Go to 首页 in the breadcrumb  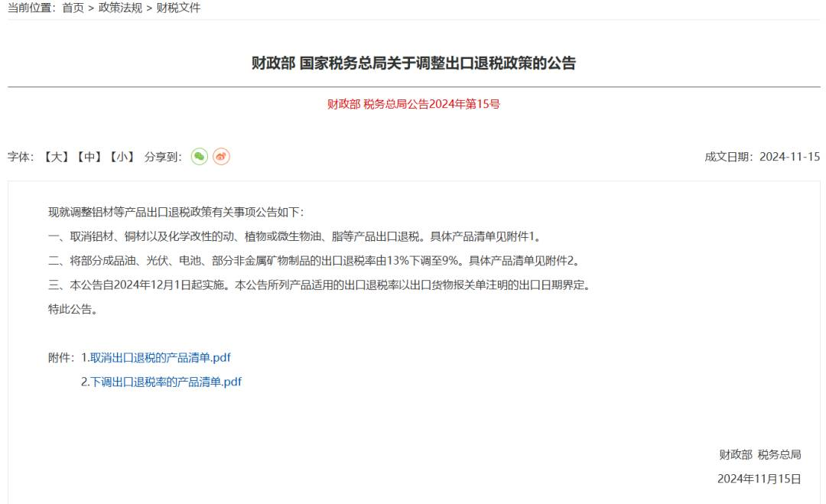[73, 8]
